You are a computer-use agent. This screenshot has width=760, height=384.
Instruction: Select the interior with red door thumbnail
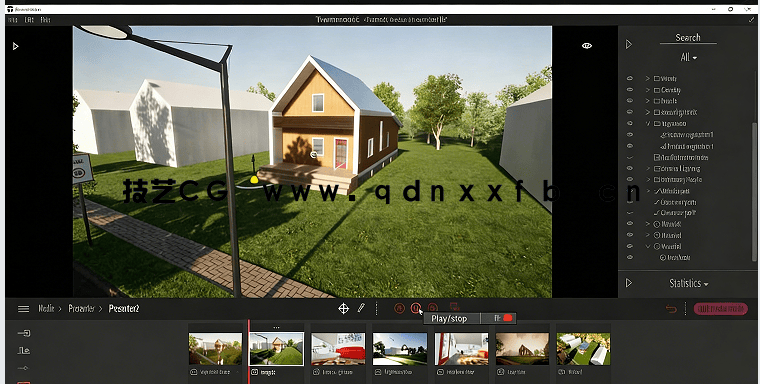[461, 349]
